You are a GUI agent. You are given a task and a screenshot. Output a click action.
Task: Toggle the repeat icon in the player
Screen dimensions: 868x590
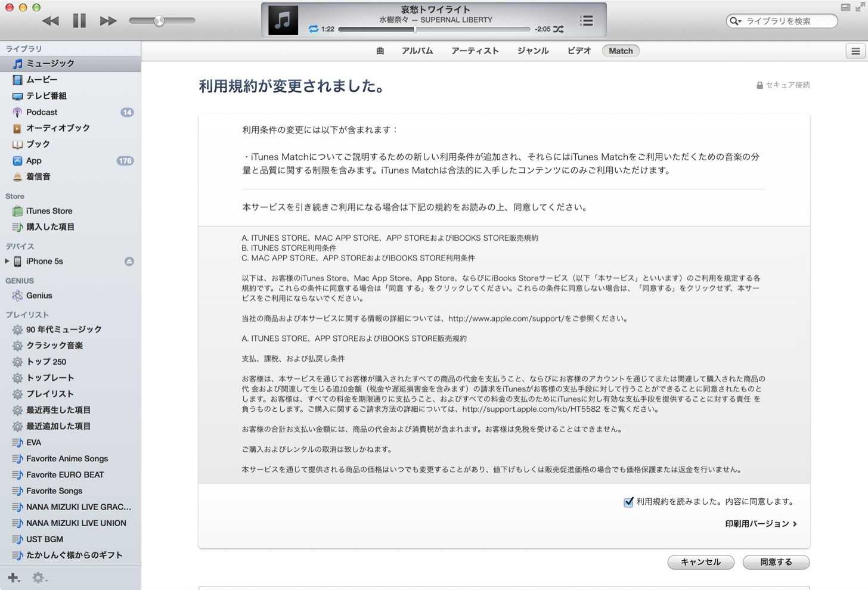[313, 29]
